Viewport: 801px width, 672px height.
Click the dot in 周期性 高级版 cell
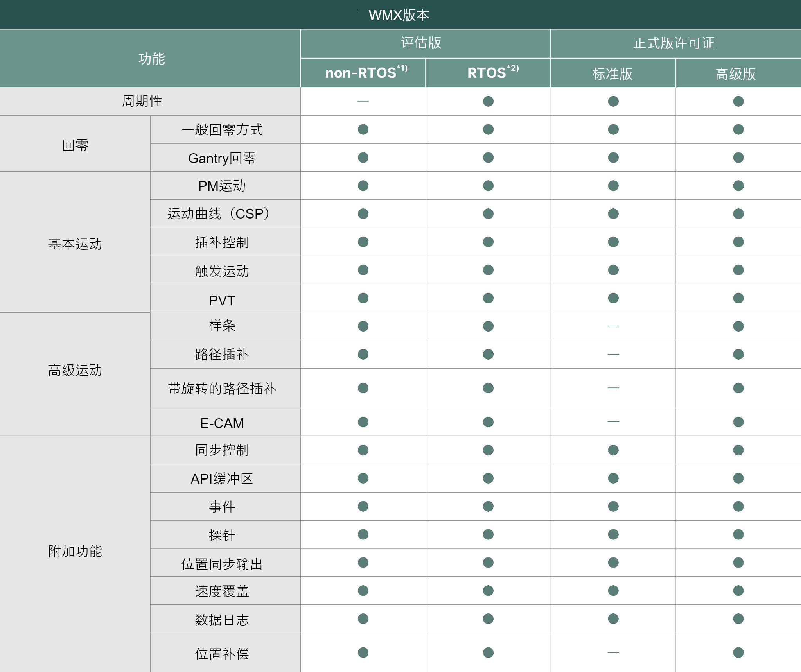click(x=738, y=101)
